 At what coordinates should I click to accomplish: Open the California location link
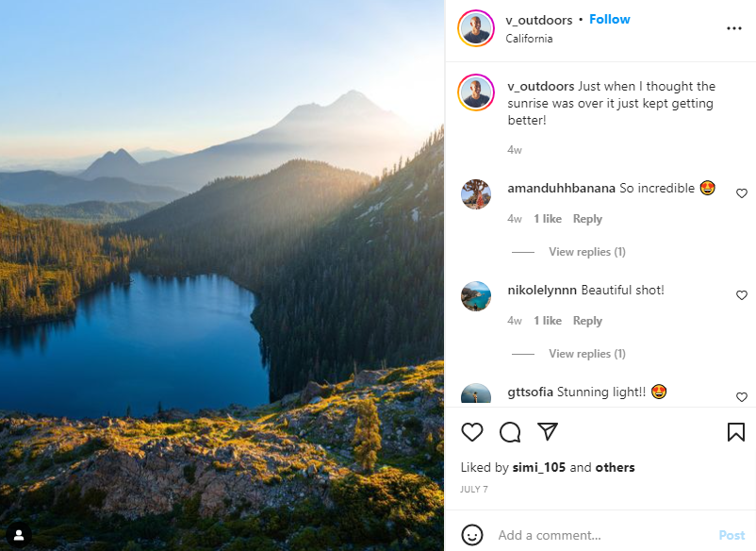pyautogui.click(x=529, y=39)
